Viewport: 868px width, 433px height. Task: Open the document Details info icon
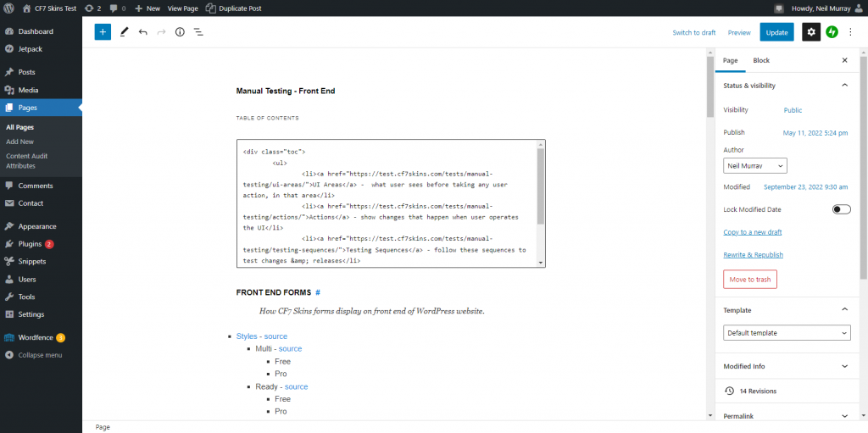[x=180, y=32]
